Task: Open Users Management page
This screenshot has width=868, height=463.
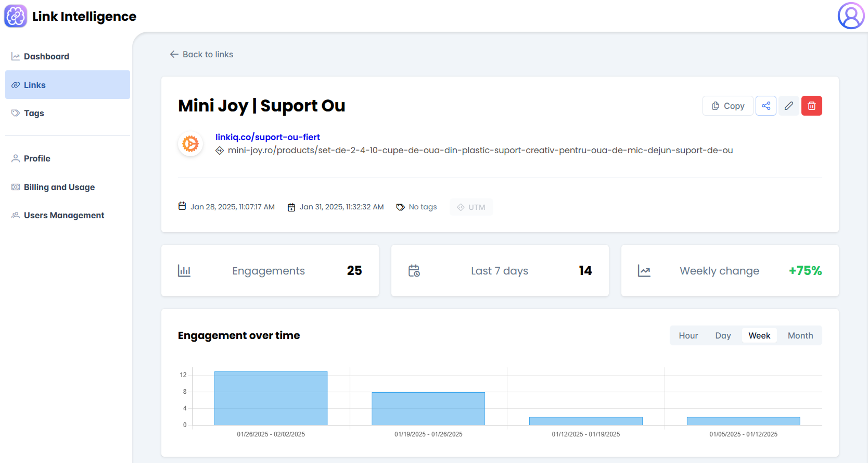Action: 68,215
